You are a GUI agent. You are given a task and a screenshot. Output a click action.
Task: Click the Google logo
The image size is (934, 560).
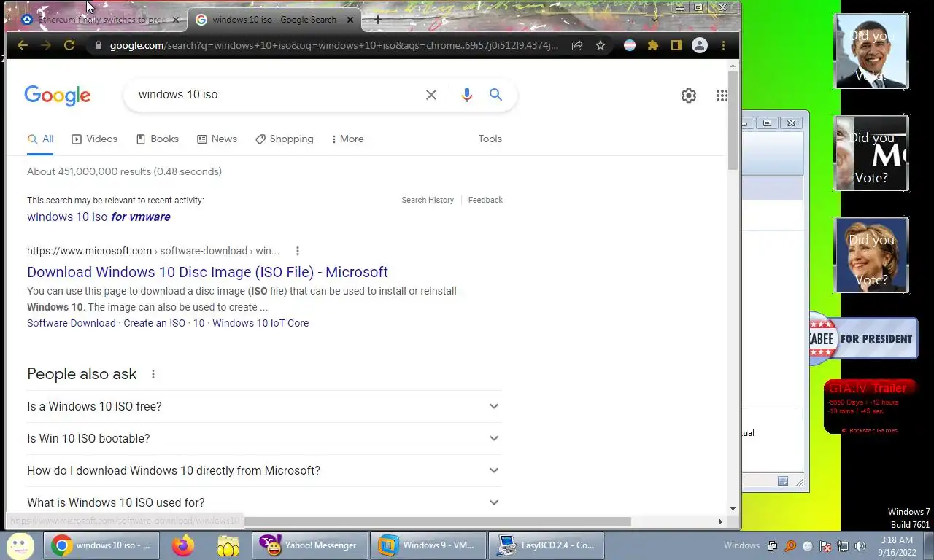point(57,95)
